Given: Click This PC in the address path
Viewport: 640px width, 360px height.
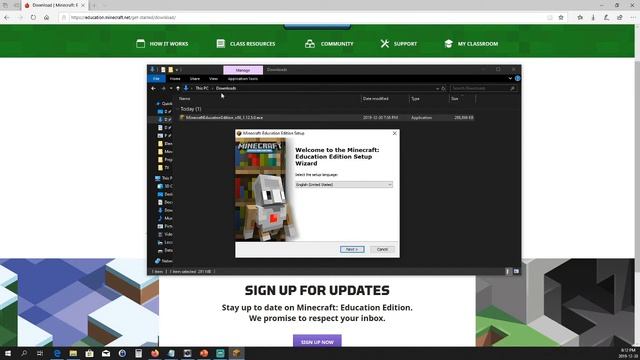Looking at the screenshot, I should point(202,88).
